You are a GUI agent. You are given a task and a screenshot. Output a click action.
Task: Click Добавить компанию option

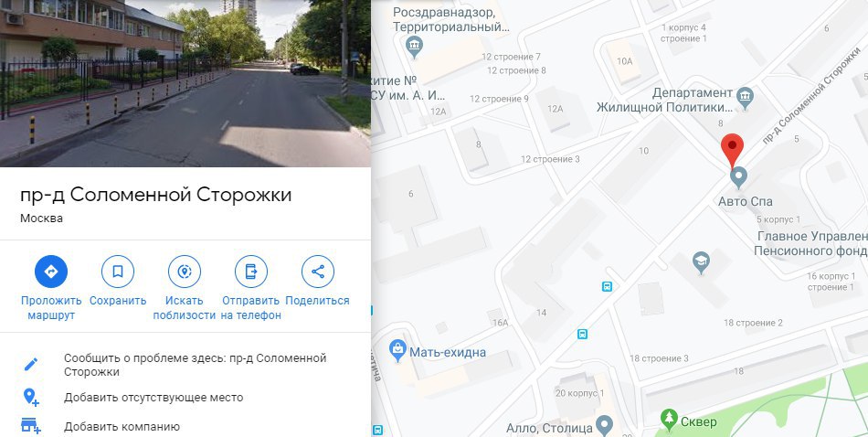pyautogui.click(x=122, y=427)
